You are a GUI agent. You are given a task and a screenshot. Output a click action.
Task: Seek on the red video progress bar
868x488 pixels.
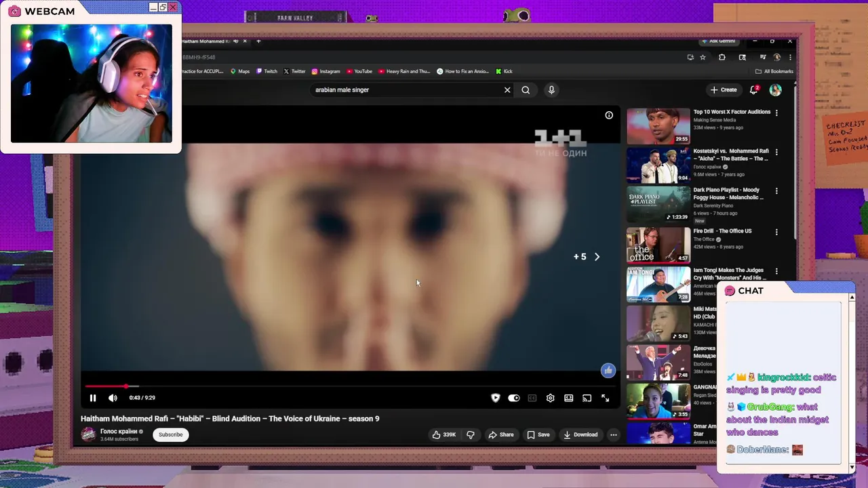click(350, 386)
